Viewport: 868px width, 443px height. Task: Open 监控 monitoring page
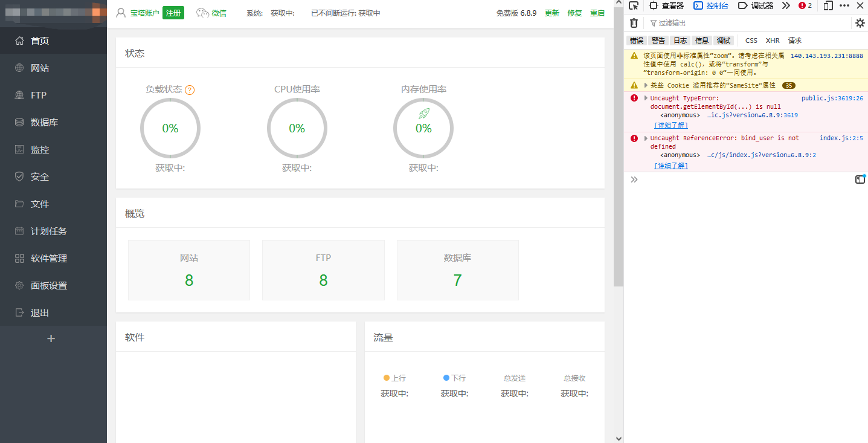[53, 150]
